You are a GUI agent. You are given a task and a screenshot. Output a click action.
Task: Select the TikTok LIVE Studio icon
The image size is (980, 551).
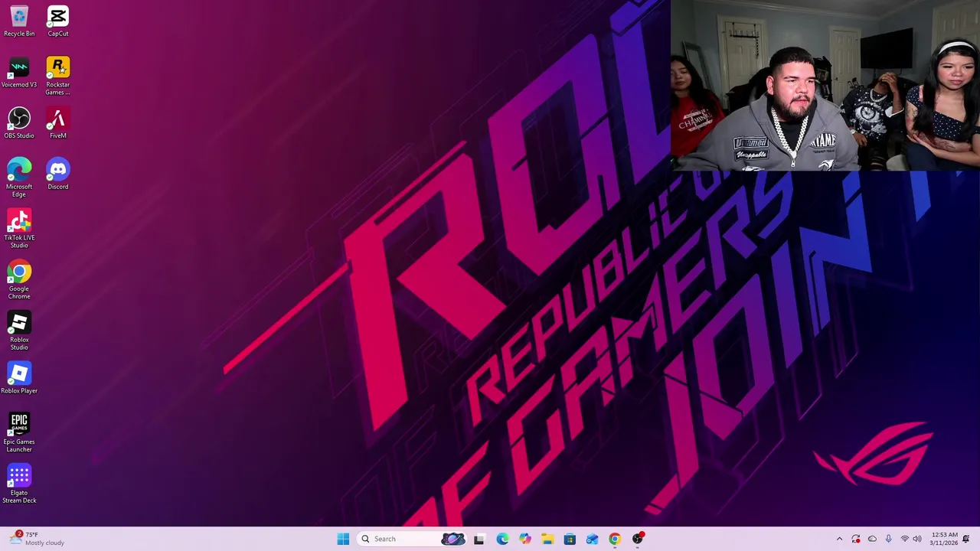[x=19, y=229]
